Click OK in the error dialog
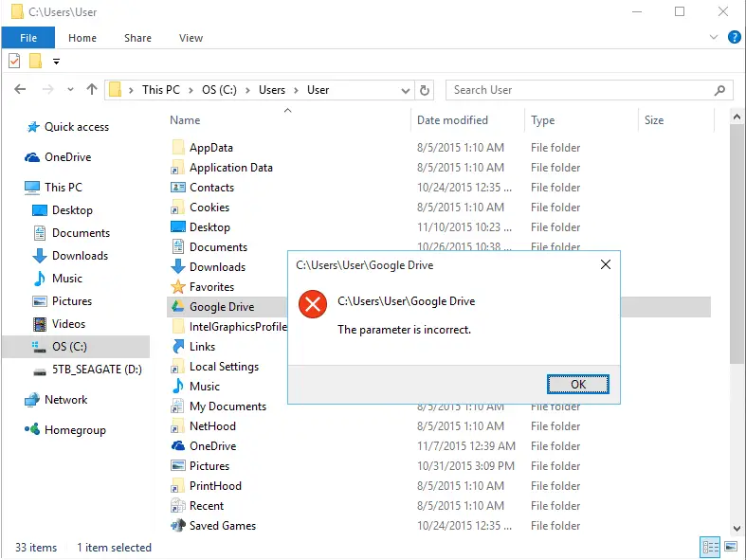The height and width of the screenshot is (560, 746). coord(577,385)
